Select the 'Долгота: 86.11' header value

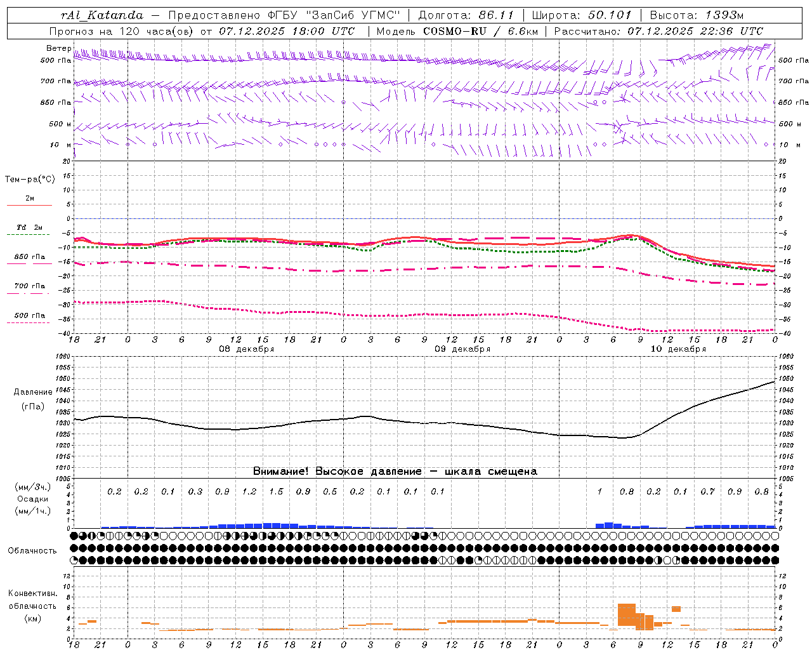(x=466, y=15)
